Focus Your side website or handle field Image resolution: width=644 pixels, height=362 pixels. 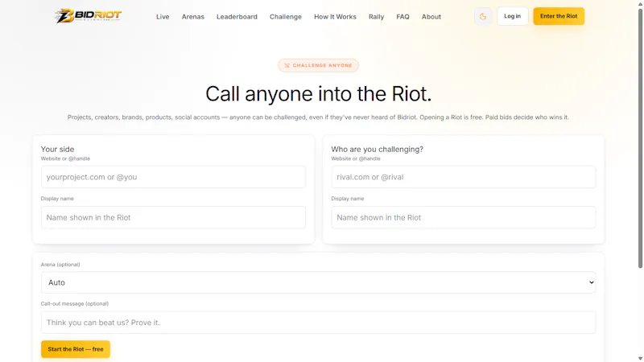[x=173, y=177]
